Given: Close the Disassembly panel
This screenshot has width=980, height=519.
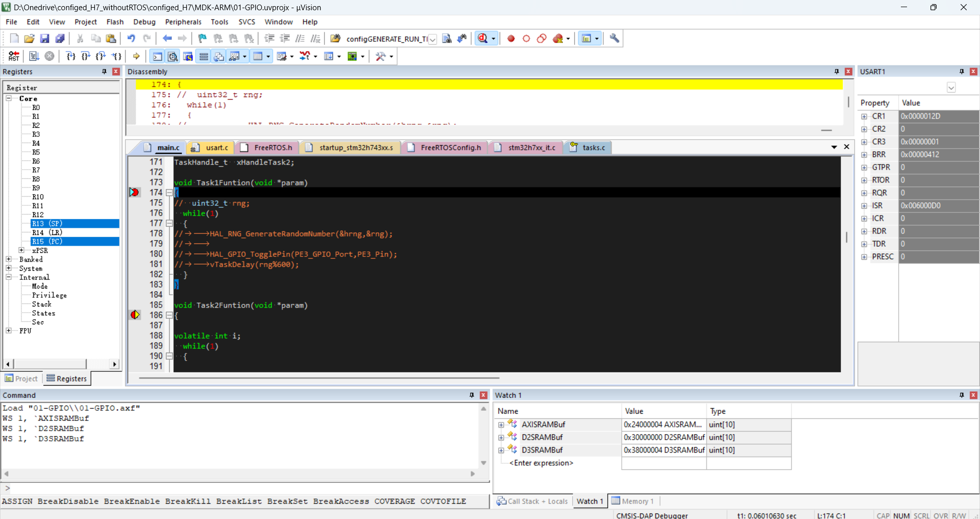Looking at the screenshot, I should point(848,72).
